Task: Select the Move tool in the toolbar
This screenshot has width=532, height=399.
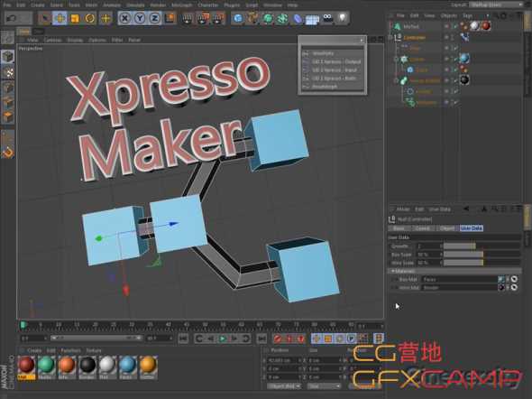Action: click(x=60, y=18)
